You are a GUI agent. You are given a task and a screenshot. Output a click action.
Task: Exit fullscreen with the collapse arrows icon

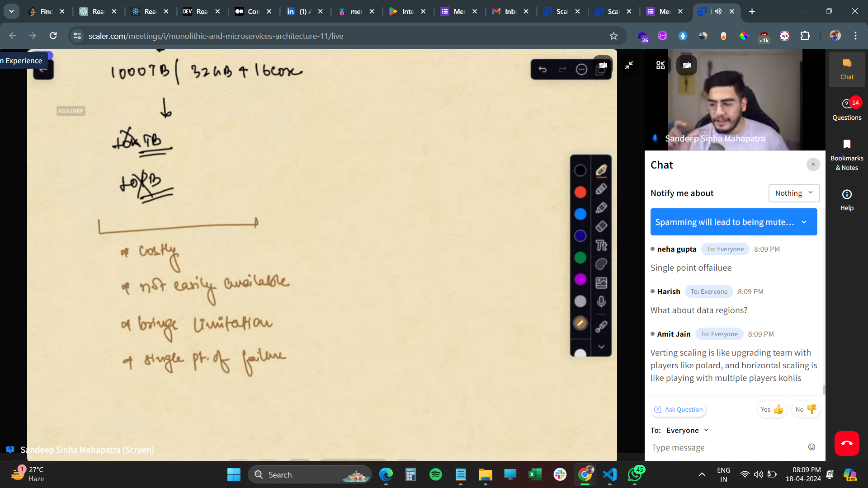click(629, 65)
